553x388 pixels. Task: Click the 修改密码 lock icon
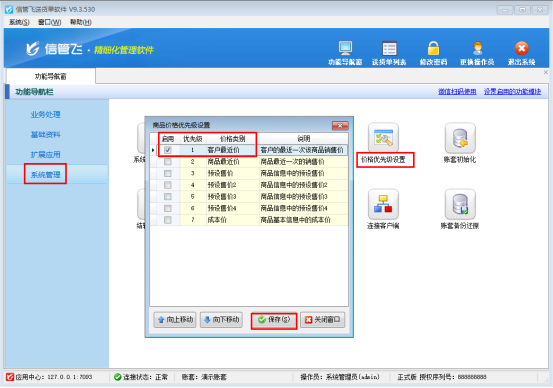click(x=433, y=48)
